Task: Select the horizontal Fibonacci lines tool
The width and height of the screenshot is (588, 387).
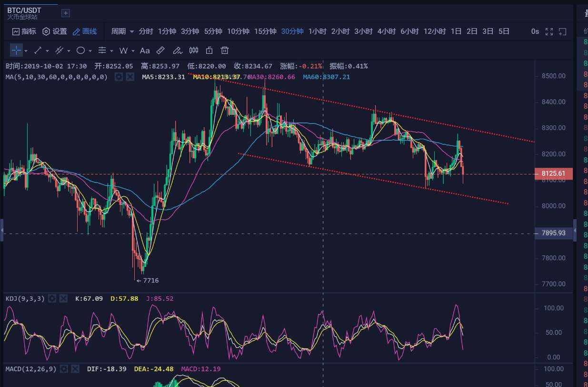Action: tap(102, 50)
